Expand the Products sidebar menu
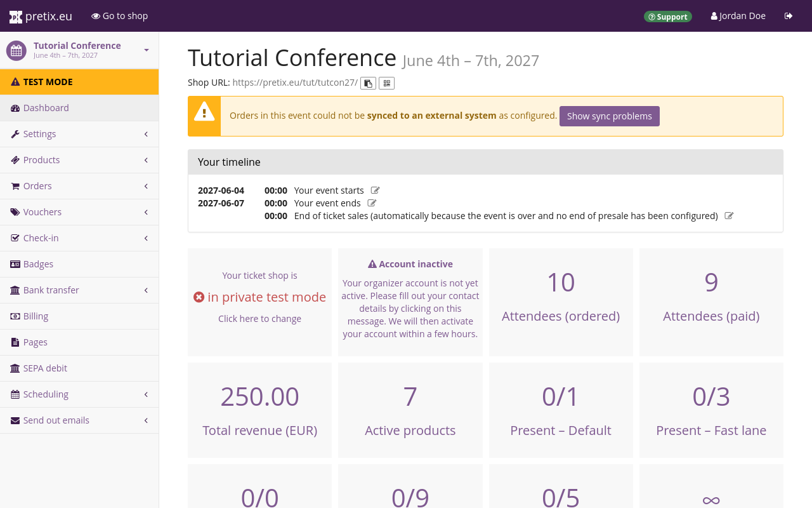812x508 pixels. [x=79, y=160]
